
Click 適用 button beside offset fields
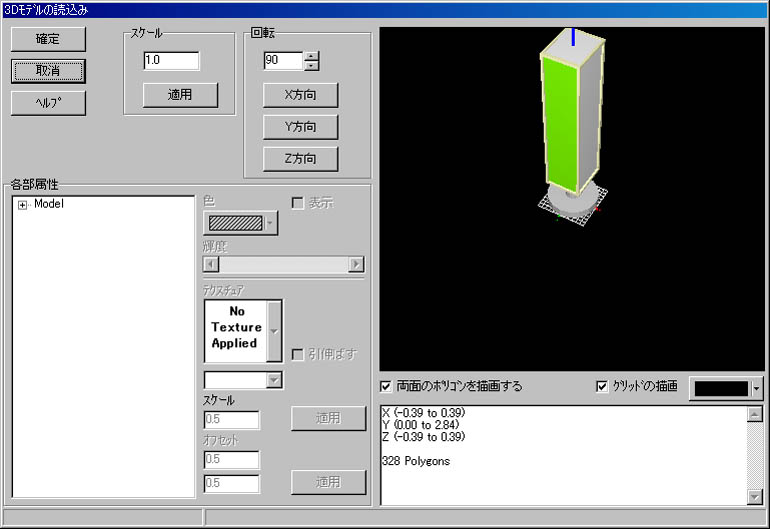tap(329, 482)
